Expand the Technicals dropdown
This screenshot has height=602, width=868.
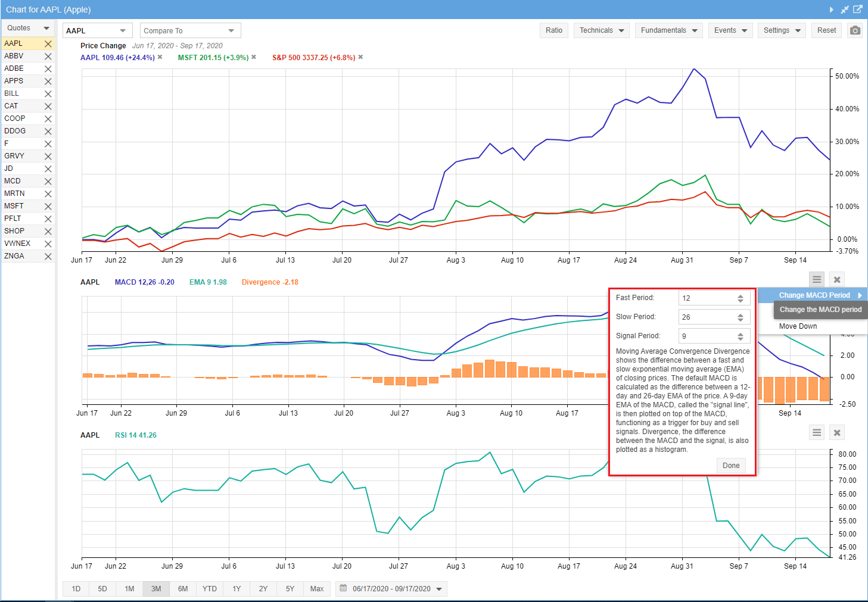(602, 30)
